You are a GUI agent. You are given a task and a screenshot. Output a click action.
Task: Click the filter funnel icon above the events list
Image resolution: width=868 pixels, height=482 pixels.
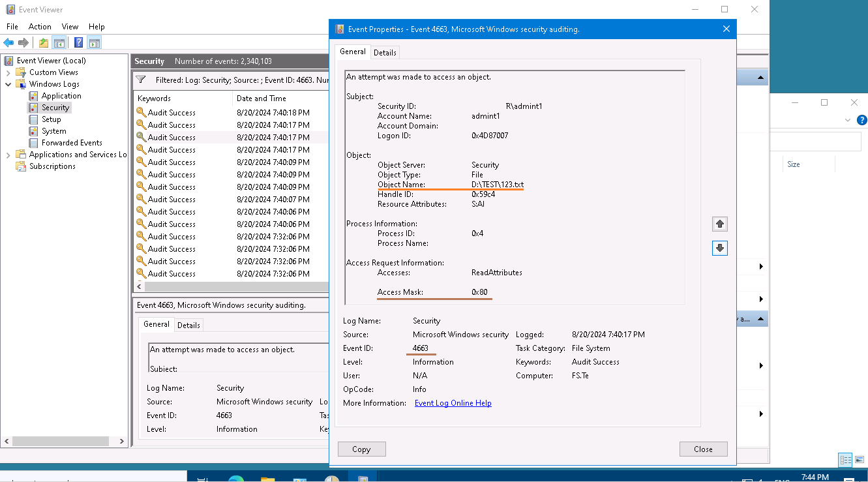coord(141,80)
